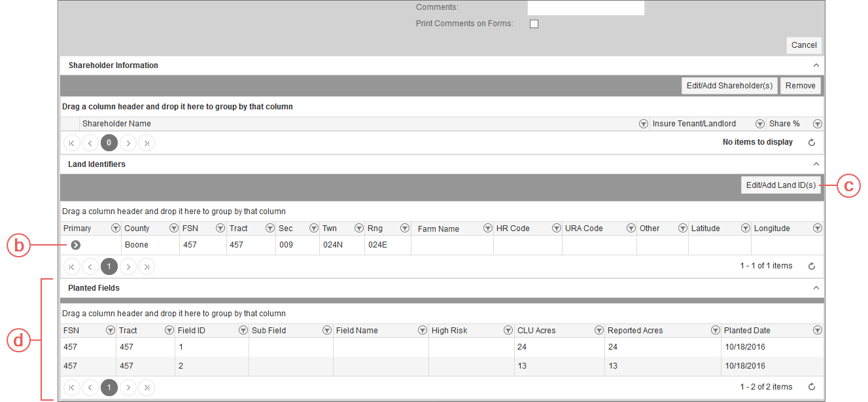Open filter for Field Name column
868x402 pixels.
(x=423, y=331)
